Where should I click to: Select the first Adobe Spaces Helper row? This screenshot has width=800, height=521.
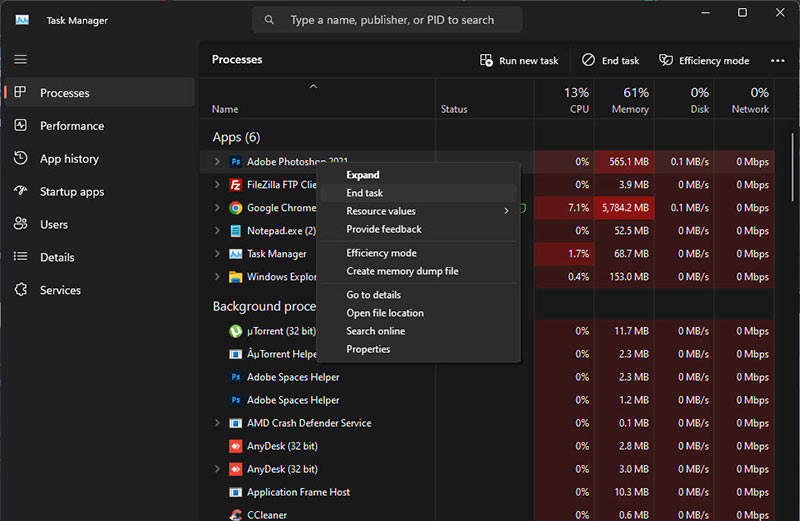(487, 377)
